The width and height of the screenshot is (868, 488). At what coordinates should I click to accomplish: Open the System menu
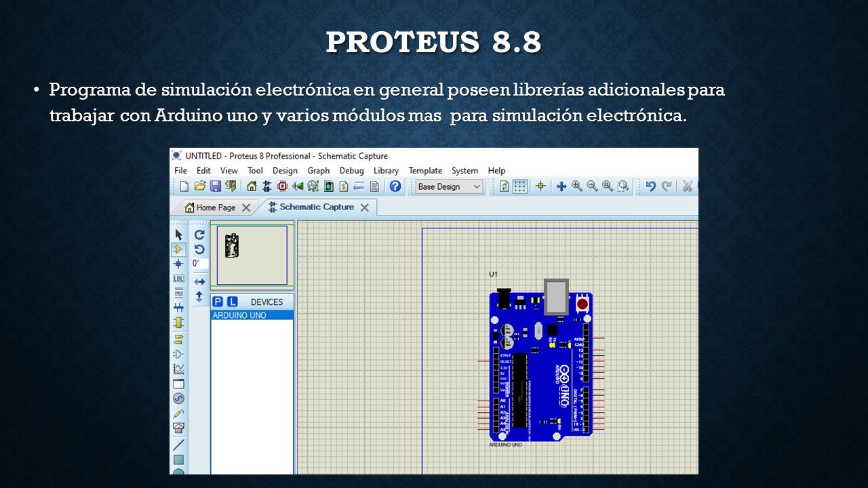(465, 171)
